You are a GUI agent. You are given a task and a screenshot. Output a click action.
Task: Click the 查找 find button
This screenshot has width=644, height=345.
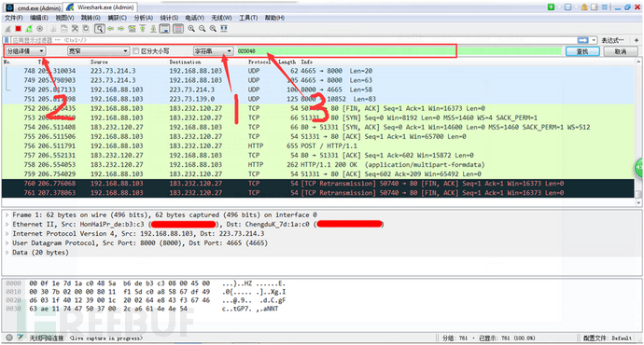click(582, 51)
